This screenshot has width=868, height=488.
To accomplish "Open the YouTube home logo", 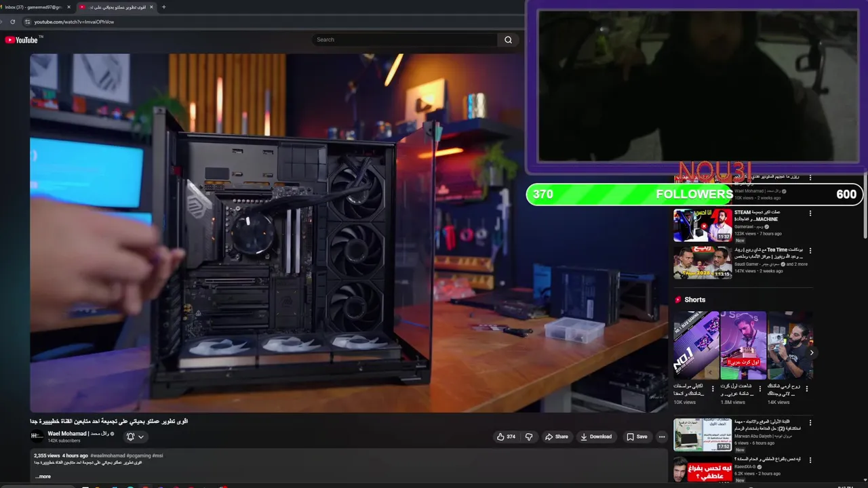I will [22, 40].
